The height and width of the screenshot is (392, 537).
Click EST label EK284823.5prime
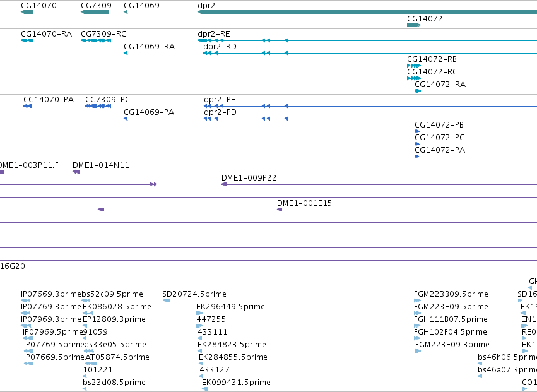232,345
